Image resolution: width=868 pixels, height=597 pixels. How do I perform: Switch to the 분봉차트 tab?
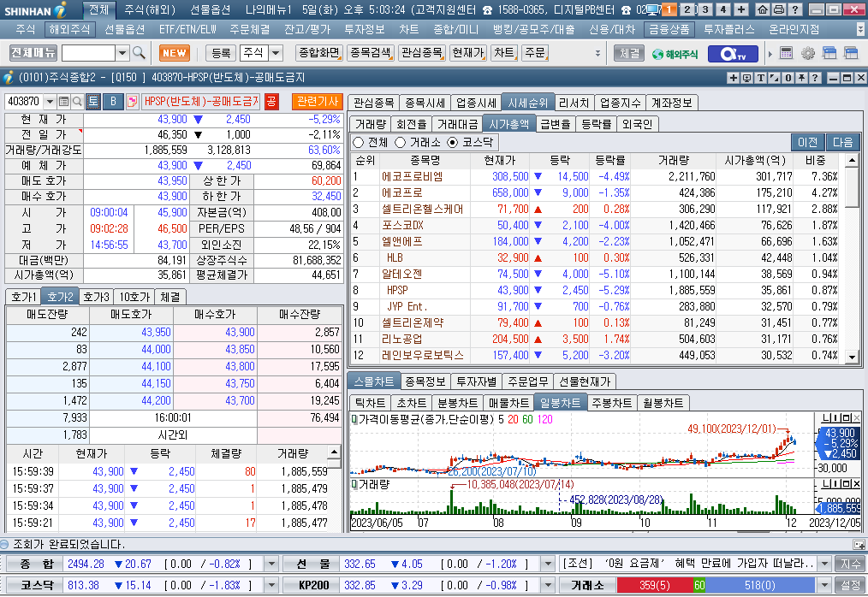457,403
